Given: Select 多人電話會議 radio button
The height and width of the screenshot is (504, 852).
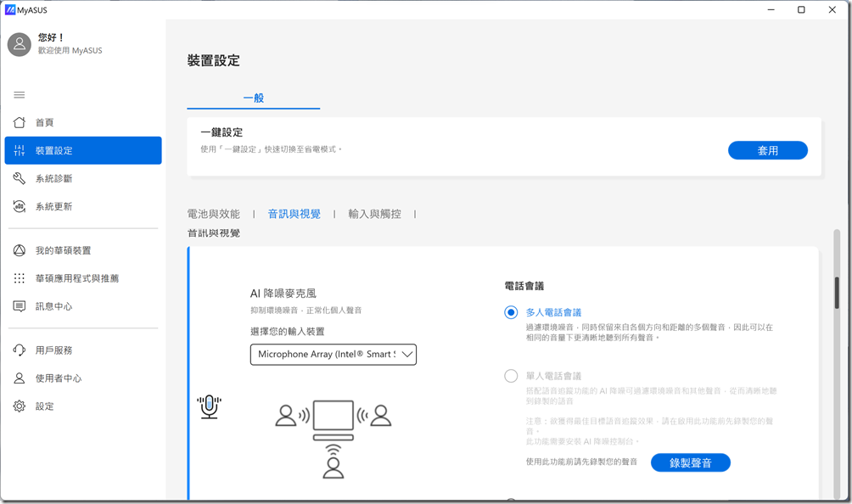Looking at the screenshot, I should [x=511, y=312].
